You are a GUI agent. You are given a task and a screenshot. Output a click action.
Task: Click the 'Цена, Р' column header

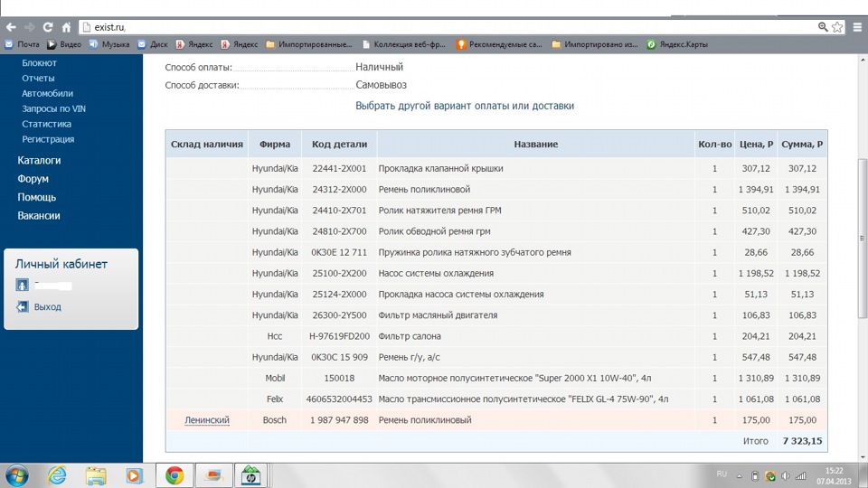coord(756,144)
